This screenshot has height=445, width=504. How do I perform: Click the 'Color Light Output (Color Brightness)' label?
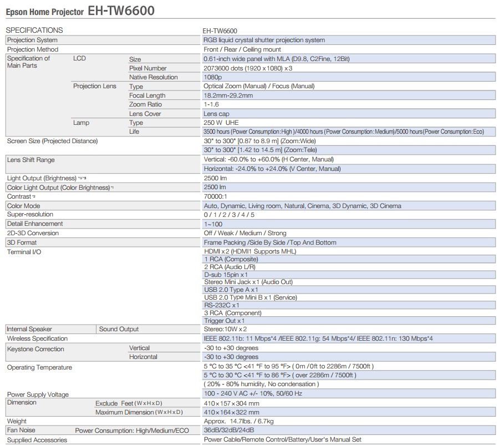tap(59, 188)
